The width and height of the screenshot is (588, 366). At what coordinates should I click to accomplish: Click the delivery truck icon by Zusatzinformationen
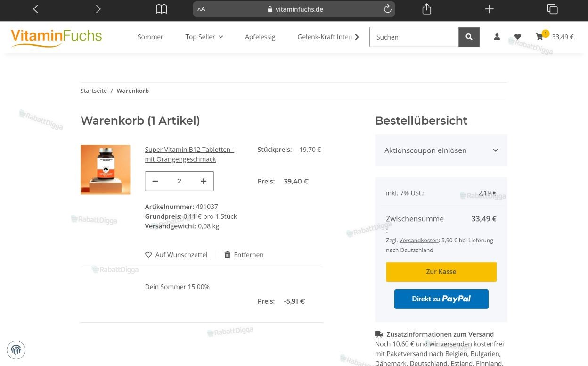pyautogui.click(x=379, y=334)
